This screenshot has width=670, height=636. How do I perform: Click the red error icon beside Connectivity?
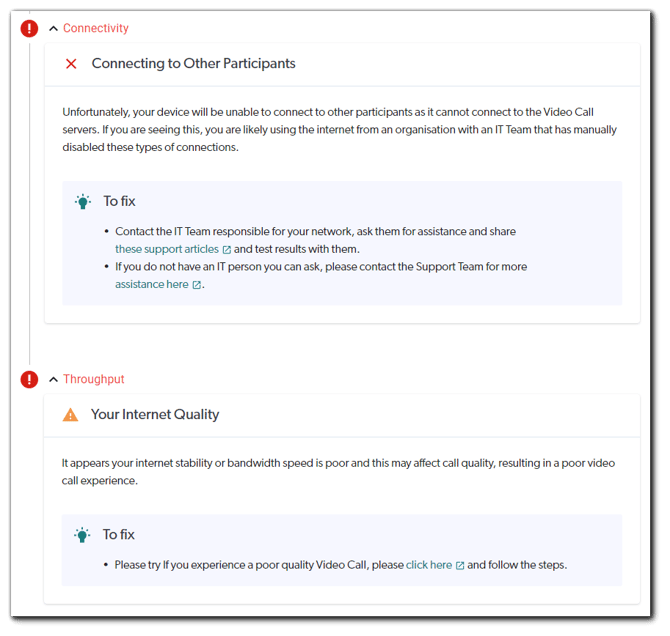29,28
